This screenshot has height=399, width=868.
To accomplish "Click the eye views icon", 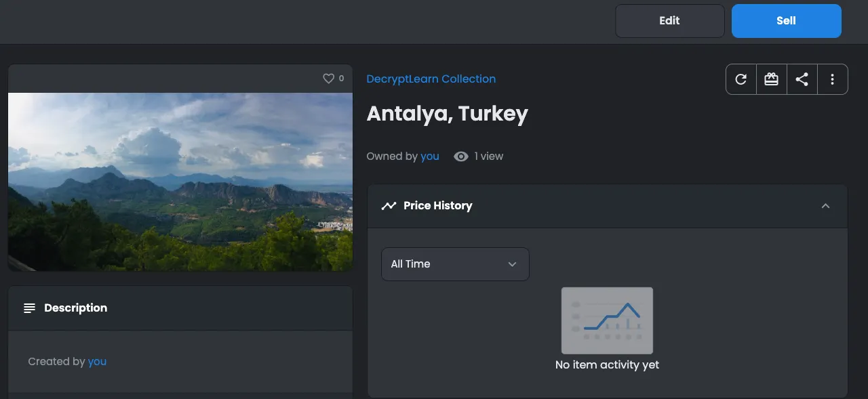I will pyautogui.click(x=461, y=156).
